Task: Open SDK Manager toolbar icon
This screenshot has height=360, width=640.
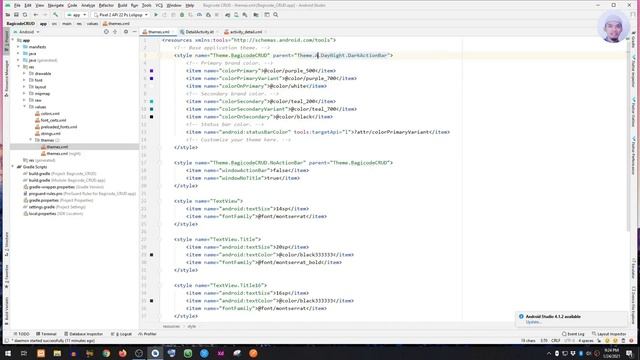Action: [245, 15]
